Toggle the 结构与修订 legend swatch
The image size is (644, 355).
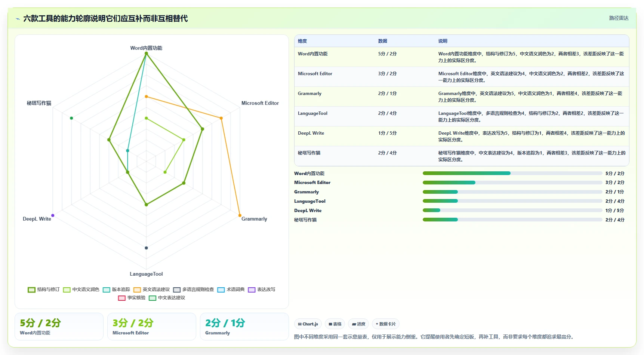(31, 290)
